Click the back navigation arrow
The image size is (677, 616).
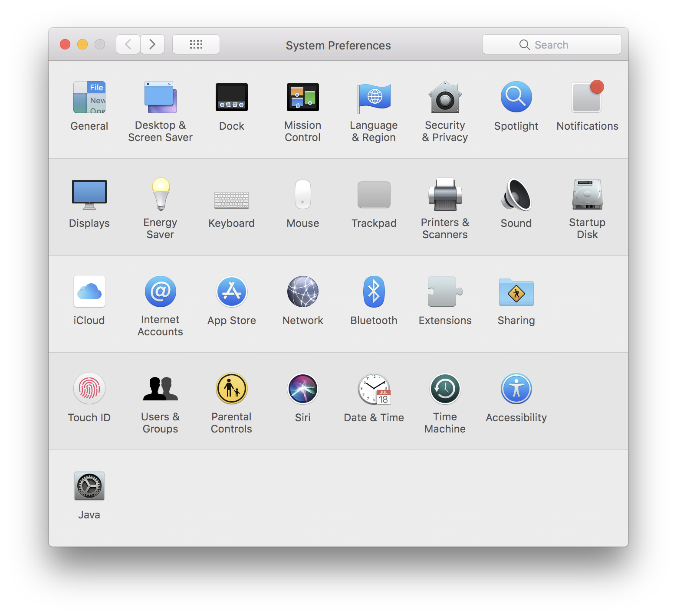(x=128, y=44)
